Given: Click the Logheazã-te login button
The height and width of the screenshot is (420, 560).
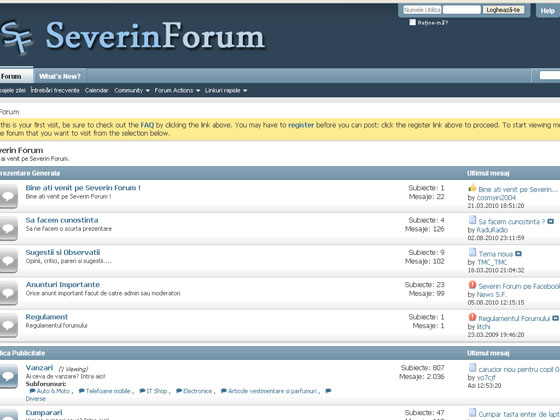Looking at the screenshot, I should [x=503, y=10].
